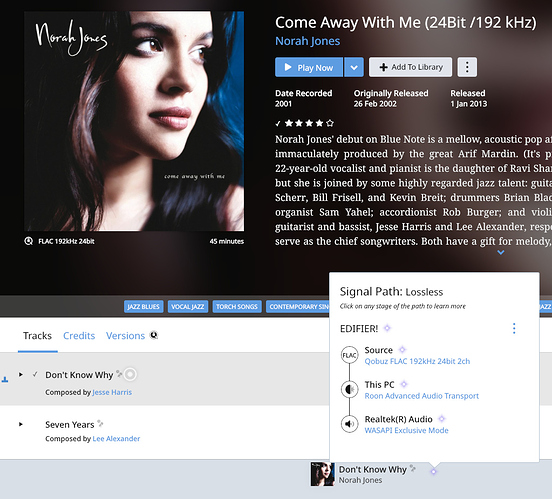Open the blue three-dot menu for EDIFIER!
552x499 pixels.
coord(514,328)
